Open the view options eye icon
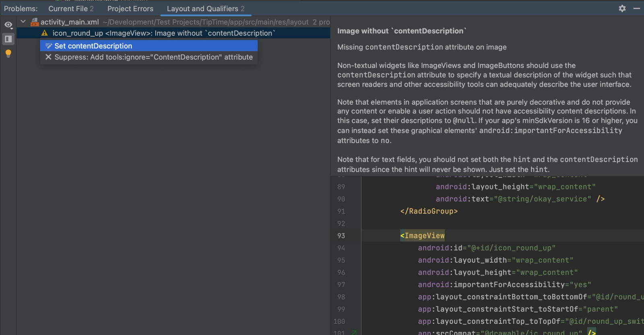Image resolution: width=644 pixels, height=335 pixels. (x=8, y=25)
